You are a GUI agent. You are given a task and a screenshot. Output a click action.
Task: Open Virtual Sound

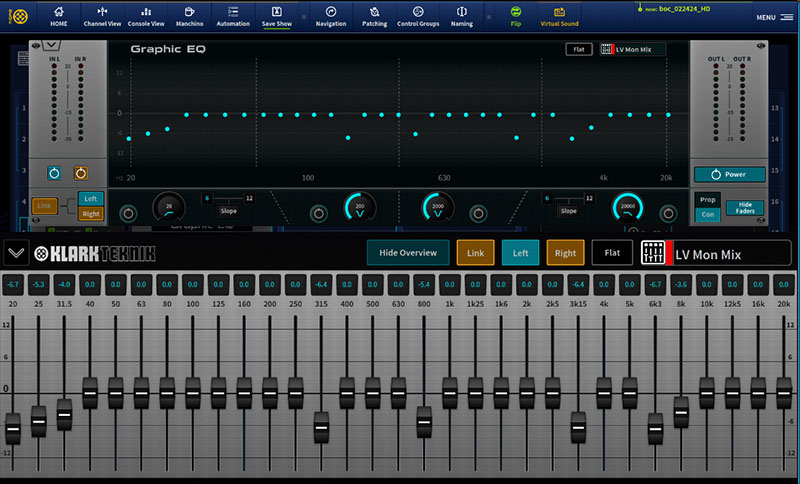click(559, 16)
